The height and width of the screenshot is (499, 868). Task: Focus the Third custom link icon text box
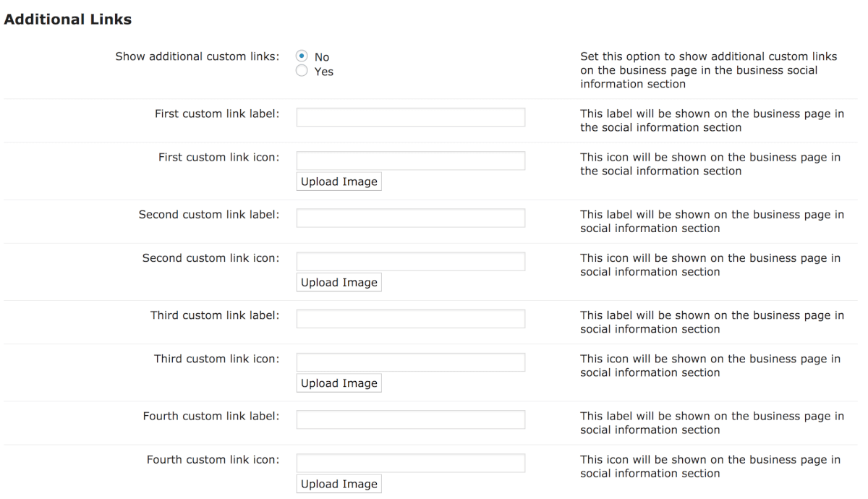pyautogui.click(x=410, y=362)
